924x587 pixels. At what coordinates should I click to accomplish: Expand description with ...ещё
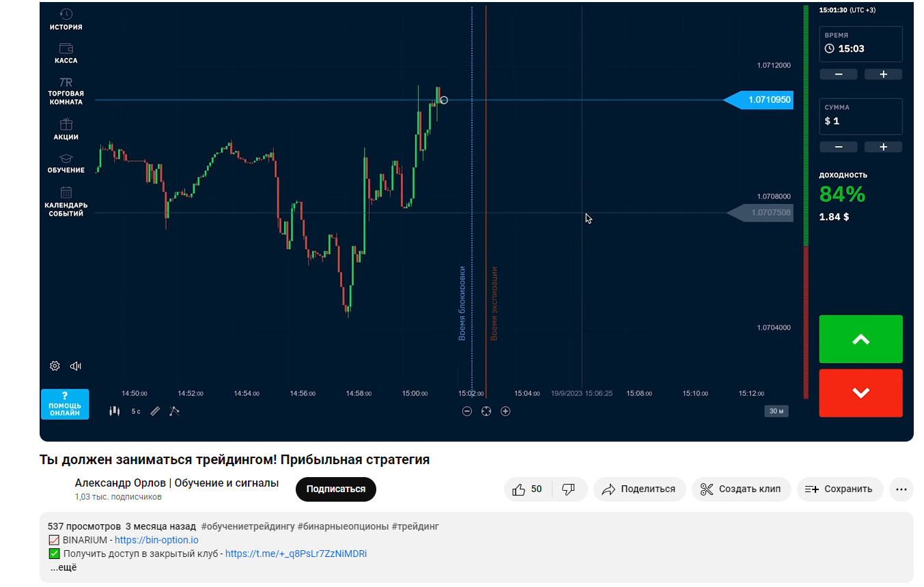64,567
